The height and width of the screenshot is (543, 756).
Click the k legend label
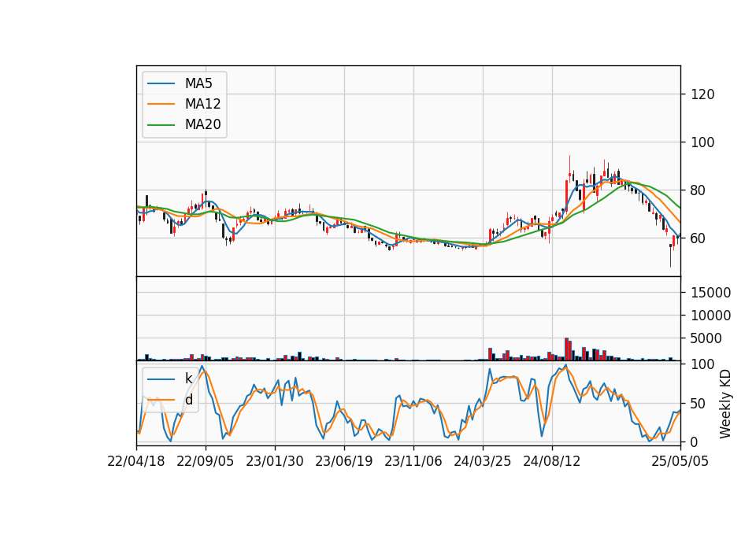[188, 379]
